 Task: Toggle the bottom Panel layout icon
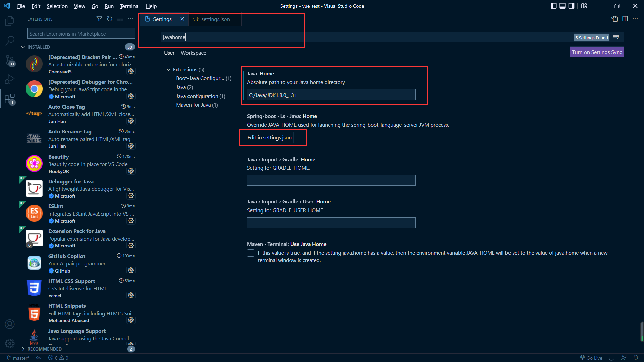(x=562, y=6)
